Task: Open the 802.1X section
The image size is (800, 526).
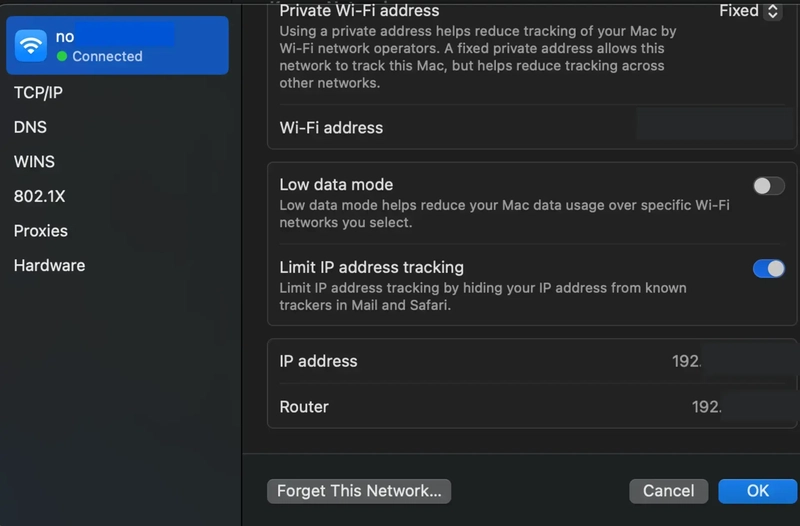Action: (x=39, y=196)
